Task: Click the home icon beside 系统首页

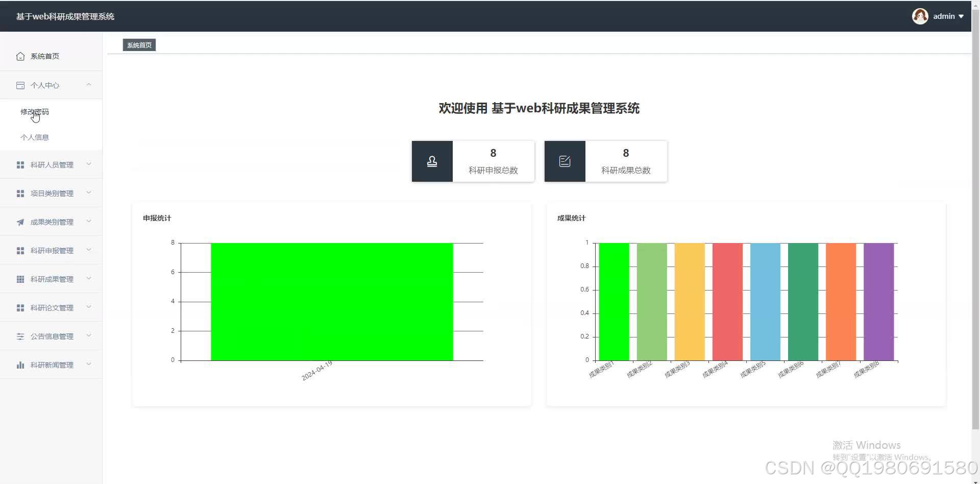Action: 20,56
